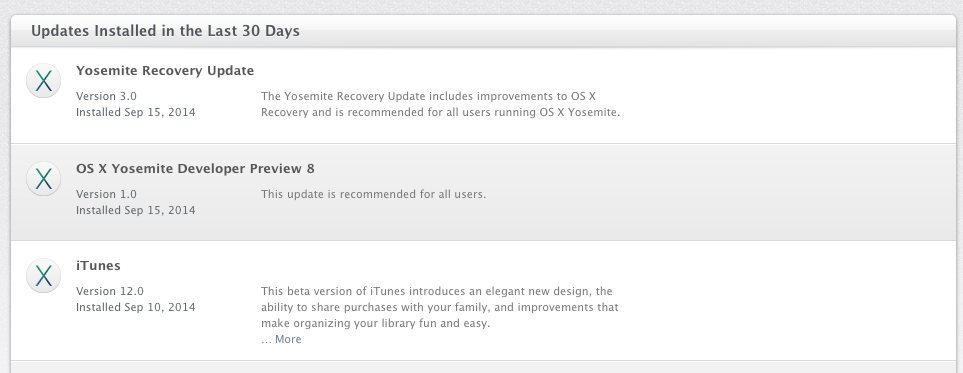Click the Updates Installed in Last 30 Days header

click(x=165, y=31)
